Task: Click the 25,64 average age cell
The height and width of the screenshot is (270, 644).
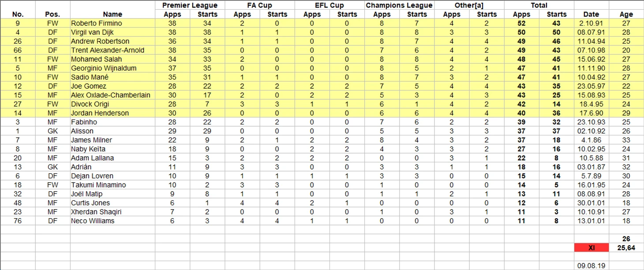Action: (x=626, y=248)
